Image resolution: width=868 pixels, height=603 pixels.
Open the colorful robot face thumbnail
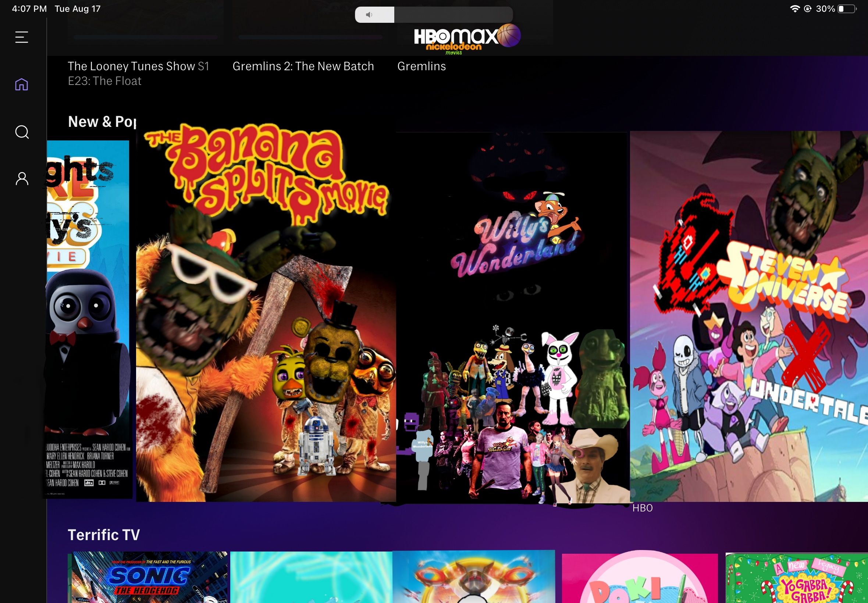(x=473, y=577)
